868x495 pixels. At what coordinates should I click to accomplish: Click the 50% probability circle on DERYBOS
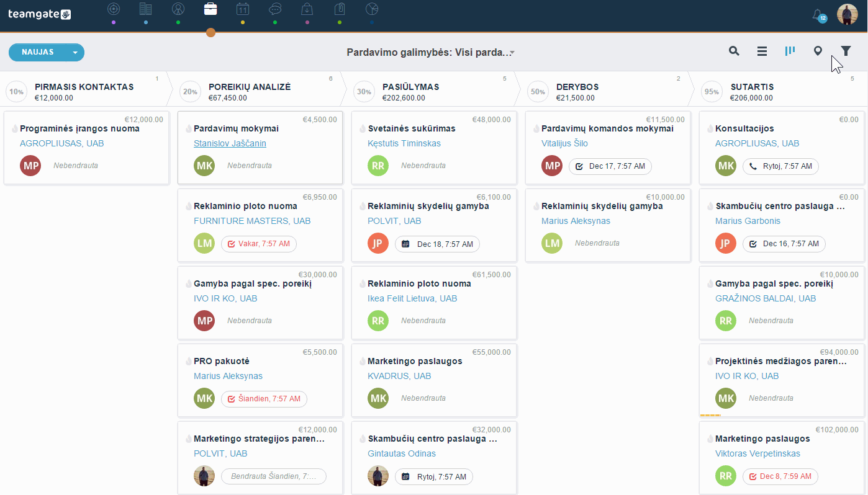538,92
